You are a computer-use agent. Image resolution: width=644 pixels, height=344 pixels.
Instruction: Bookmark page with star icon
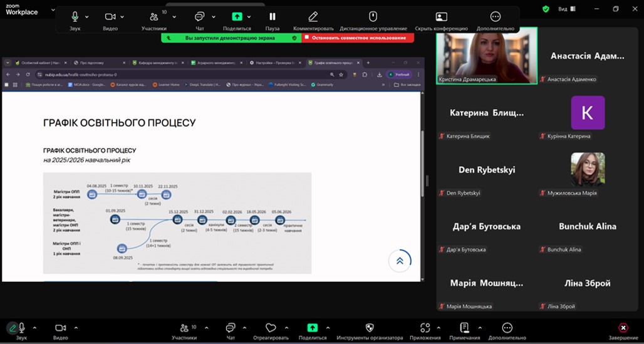341,75
